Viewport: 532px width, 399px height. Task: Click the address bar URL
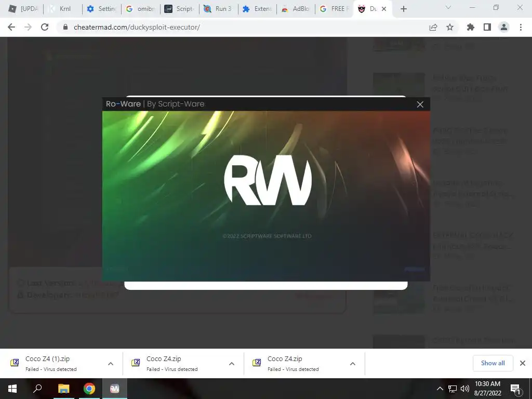137,27
